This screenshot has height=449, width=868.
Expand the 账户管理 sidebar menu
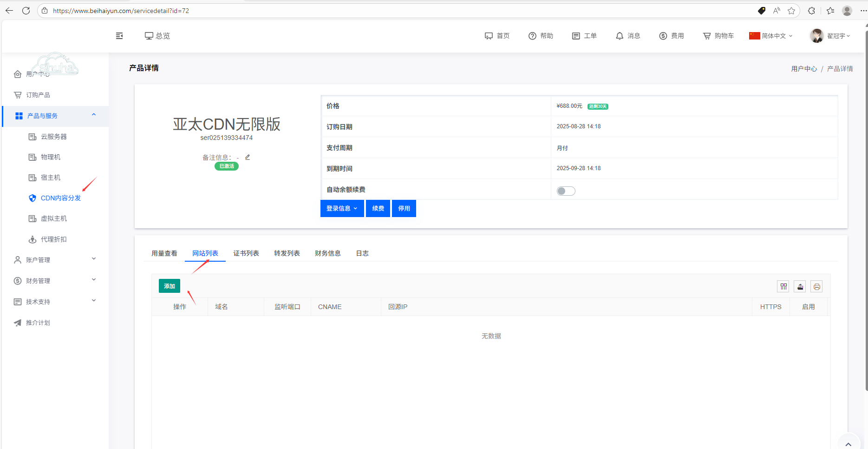[x=55, y=260]
